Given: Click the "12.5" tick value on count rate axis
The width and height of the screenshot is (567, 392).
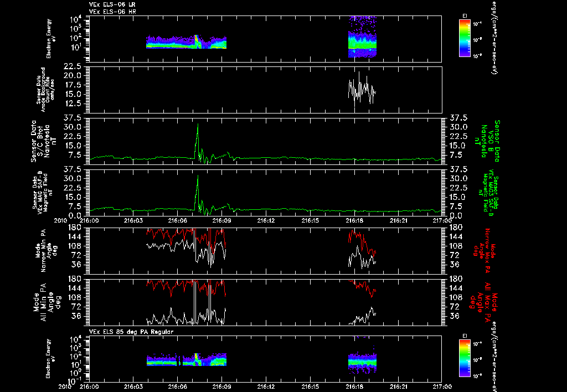Looking at the screenshot, I should [x=73, y=104].
